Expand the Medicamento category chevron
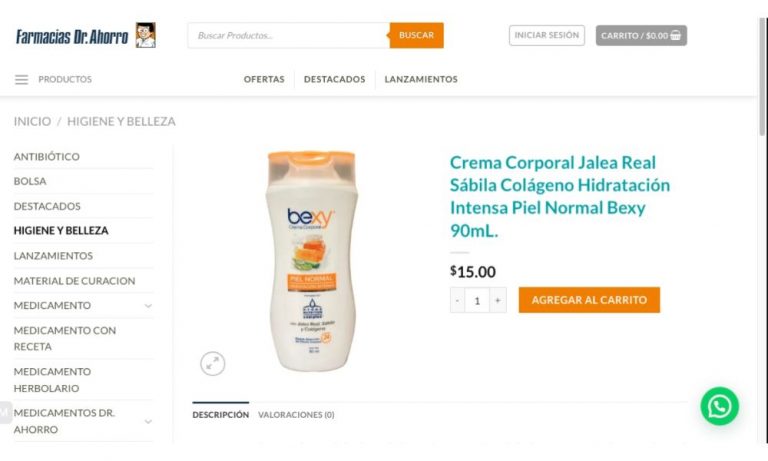 (148, 306)
